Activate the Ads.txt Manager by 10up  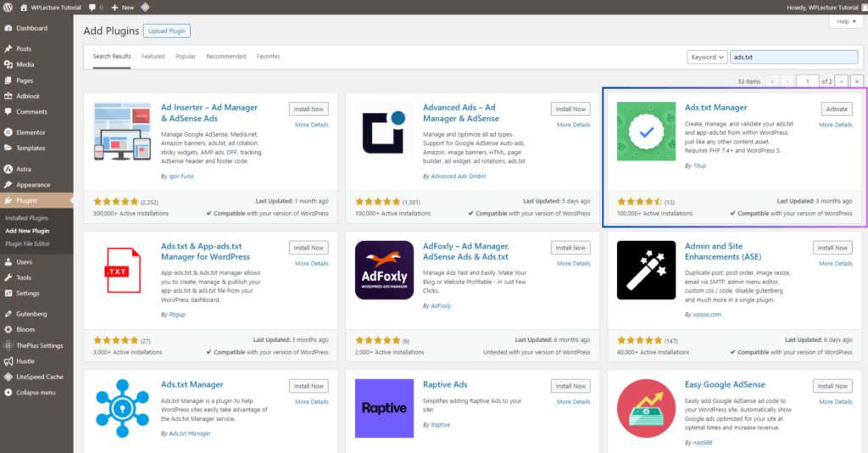pos(837,109)
